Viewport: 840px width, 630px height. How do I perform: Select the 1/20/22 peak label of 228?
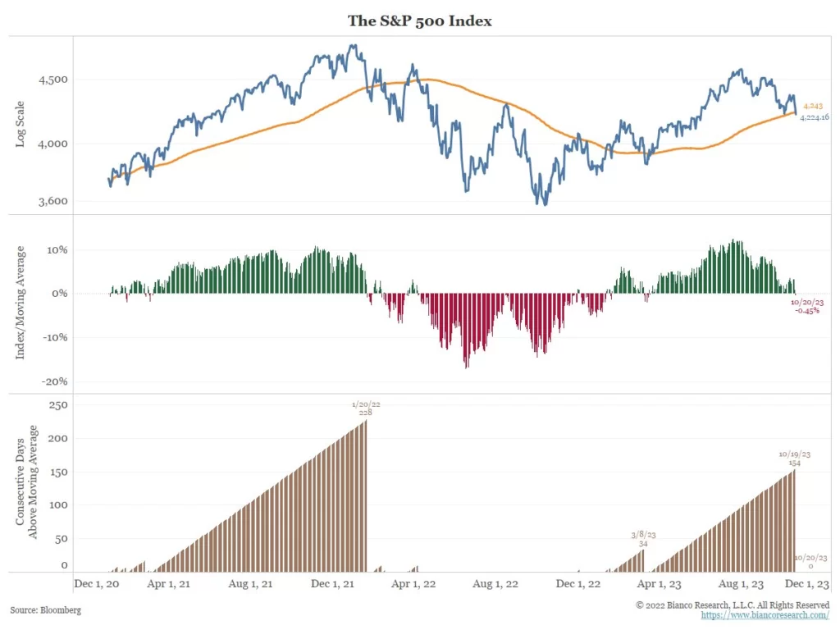point(365,408)
